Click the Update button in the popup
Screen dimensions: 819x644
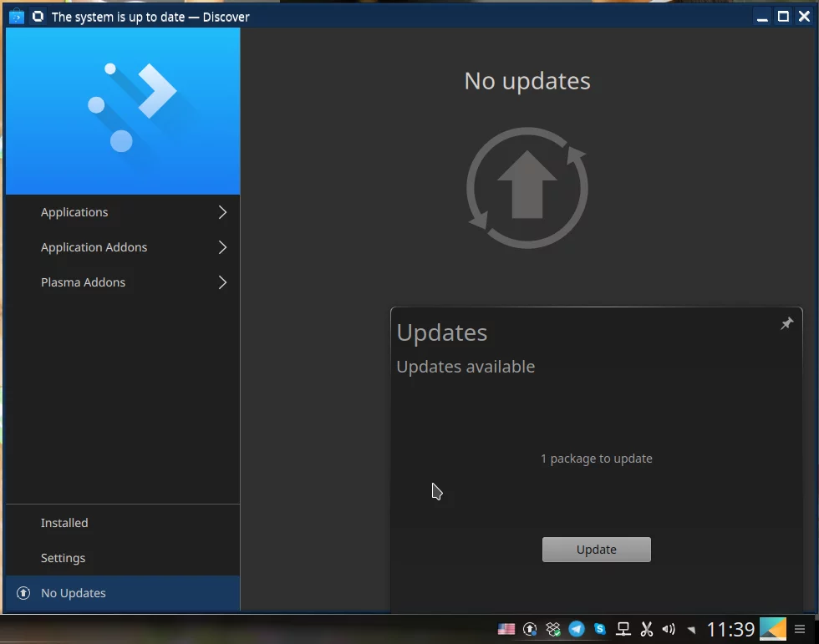click(597, 550)
